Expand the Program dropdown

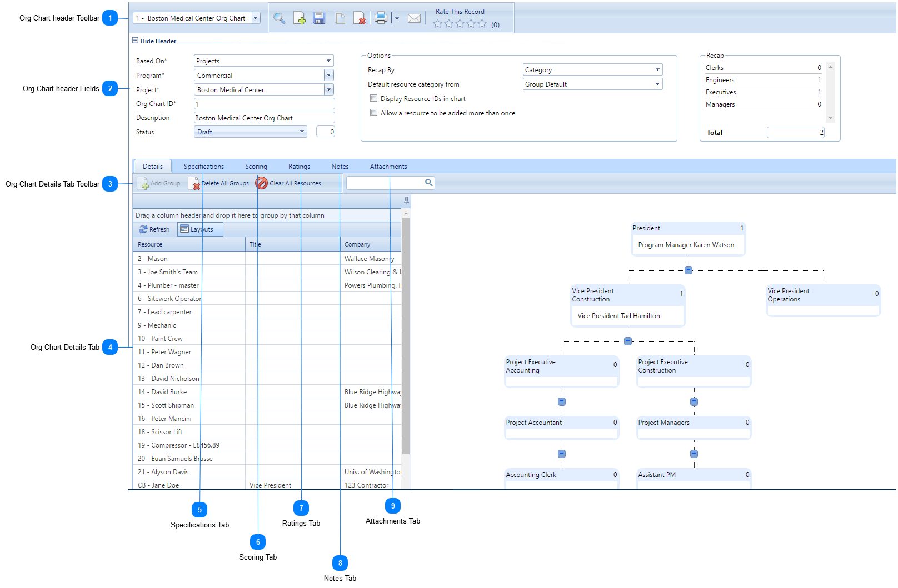(x=328, y=75)
